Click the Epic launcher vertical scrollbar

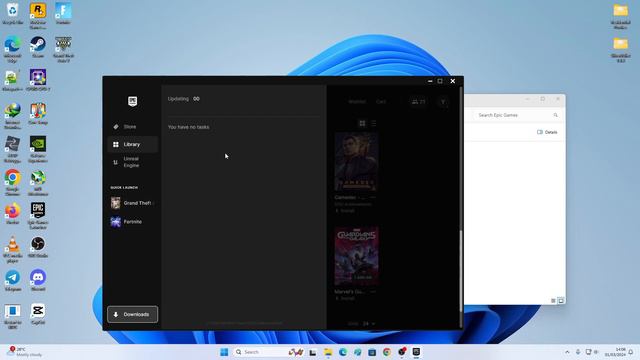(x=461, y=271)
